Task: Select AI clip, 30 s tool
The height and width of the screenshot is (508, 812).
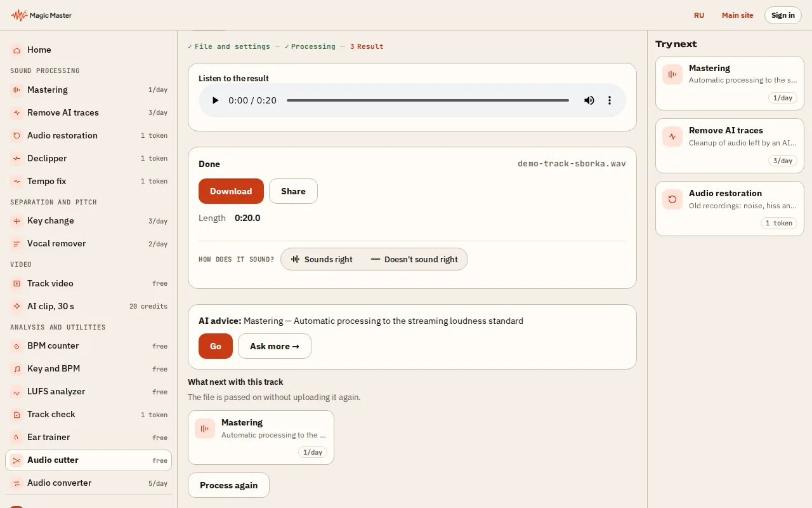Action: click(88, 306)
